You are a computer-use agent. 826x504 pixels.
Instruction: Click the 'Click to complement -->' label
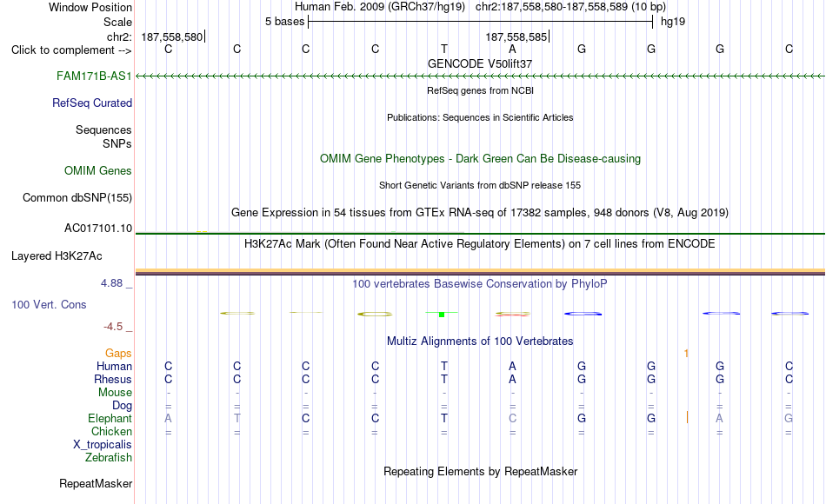point(71,50)
